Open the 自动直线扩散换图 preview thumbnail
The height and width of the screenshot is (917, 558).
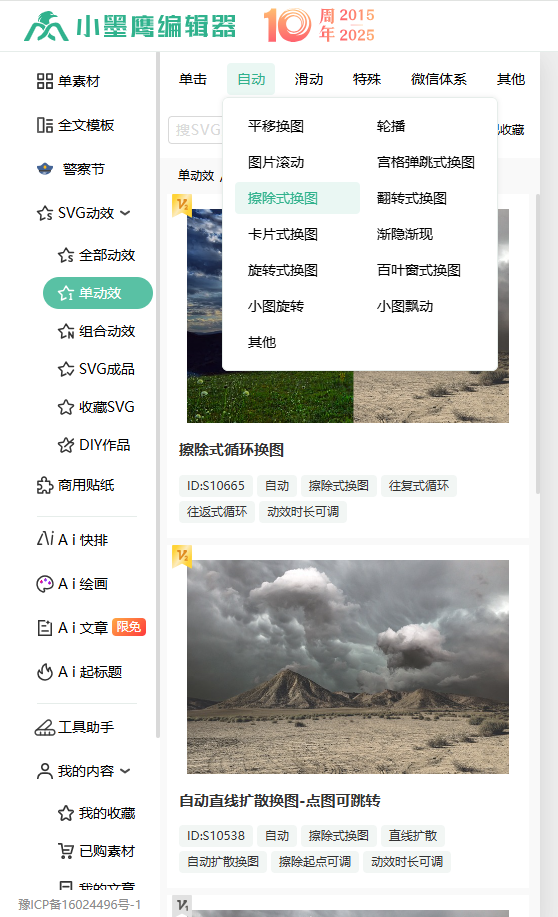pyautogui.click(x=347, y=667)
